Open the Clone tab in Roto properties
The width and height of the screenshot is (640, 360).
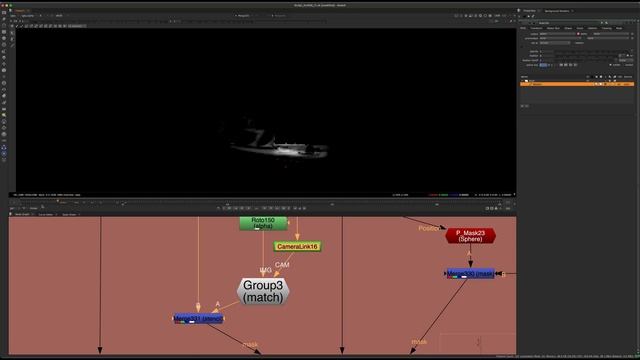point(580,28)
